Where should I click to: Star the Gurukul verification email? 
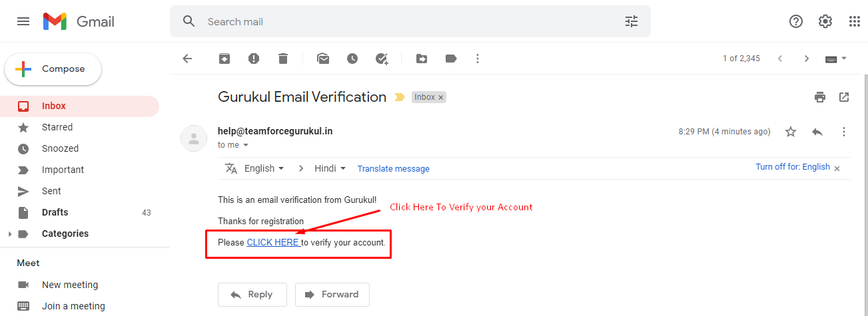pos(791,132)
